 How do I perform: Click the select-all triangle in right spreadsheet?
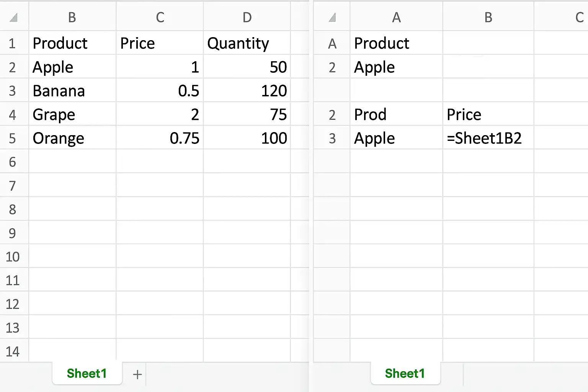tap(332, 17)
